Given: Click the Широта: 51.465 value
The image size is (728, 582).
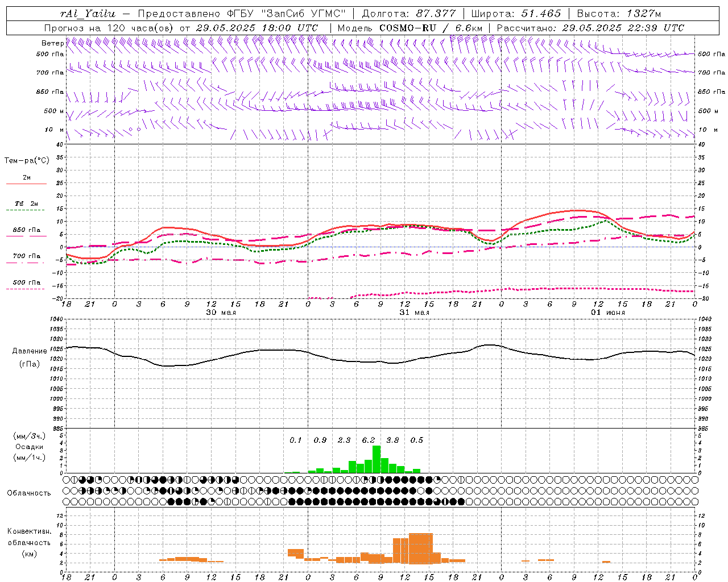Looking at the screenshot, I should pyautogui.click(x=516, y=14).
